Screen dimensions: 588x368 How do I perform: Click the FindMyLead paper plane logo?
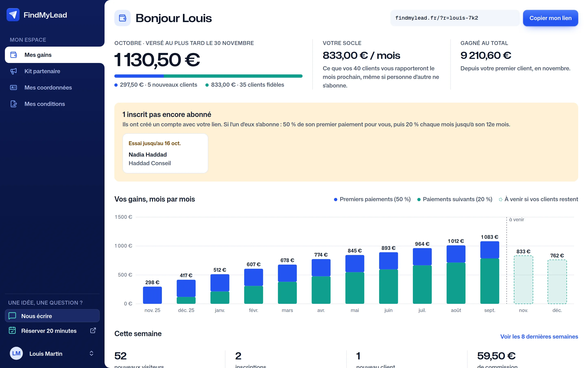(13, 15)
